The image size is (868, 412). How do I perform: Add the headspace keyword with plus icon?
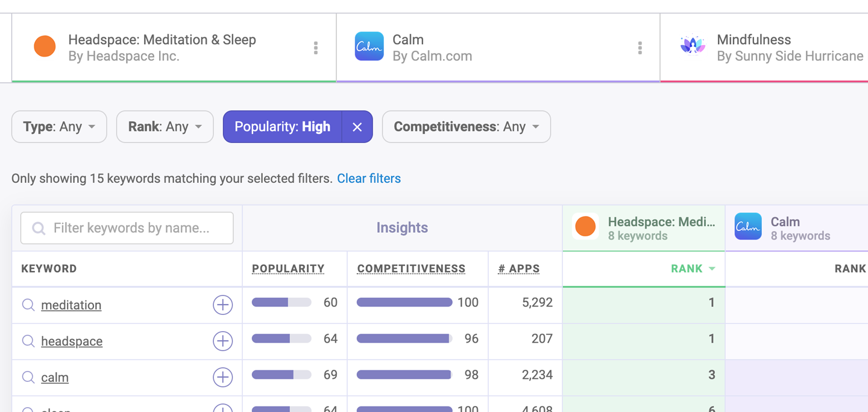[x=223, y=341]
